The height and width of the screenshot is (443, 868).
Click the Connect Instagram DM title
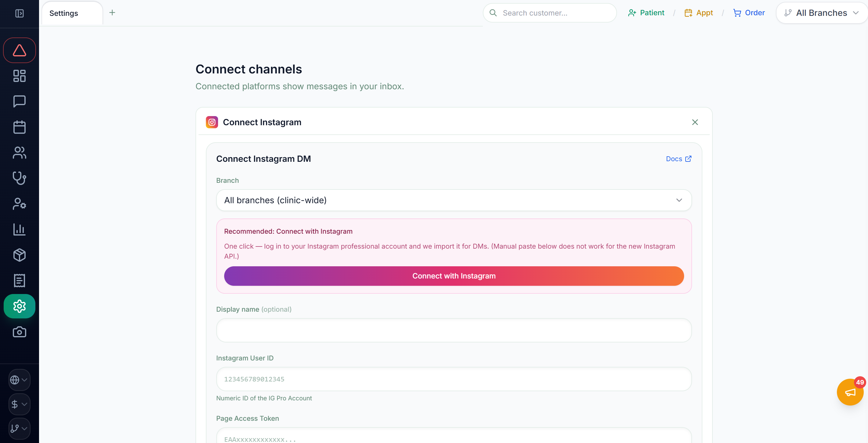(264, 159)
